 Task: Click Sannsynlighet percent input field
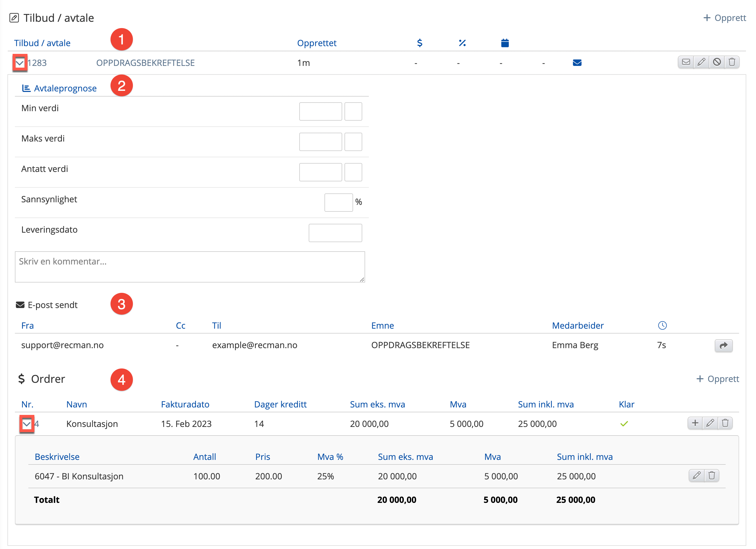(338, 203)
